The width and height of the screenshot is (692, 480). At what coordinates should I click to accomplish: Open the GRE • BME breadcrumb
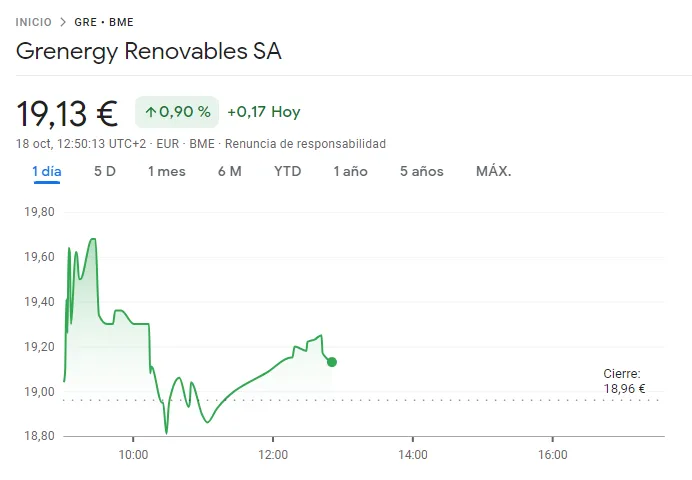point(104,22)
